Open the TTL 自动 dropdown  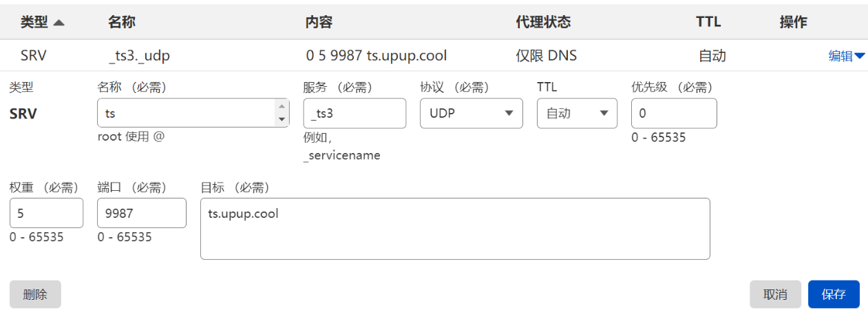[577, 114]
